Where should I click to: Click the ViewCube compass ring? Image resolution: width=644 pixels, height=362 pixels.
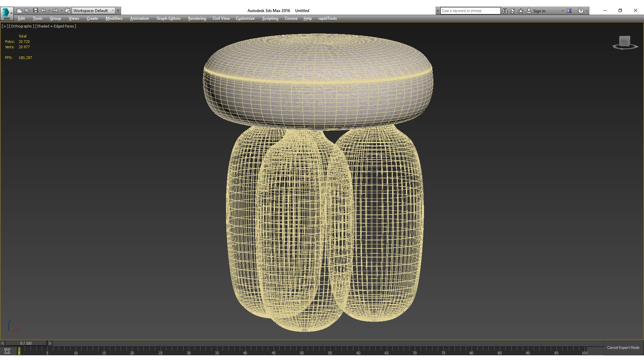tap(625, 48)
